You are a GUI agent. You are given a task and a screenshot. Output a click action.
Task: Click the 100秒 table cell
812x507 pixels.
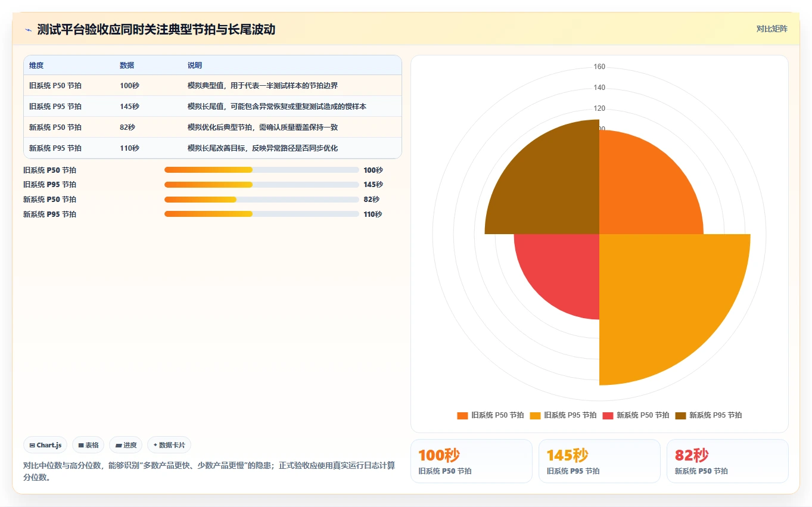coord(129,86)
